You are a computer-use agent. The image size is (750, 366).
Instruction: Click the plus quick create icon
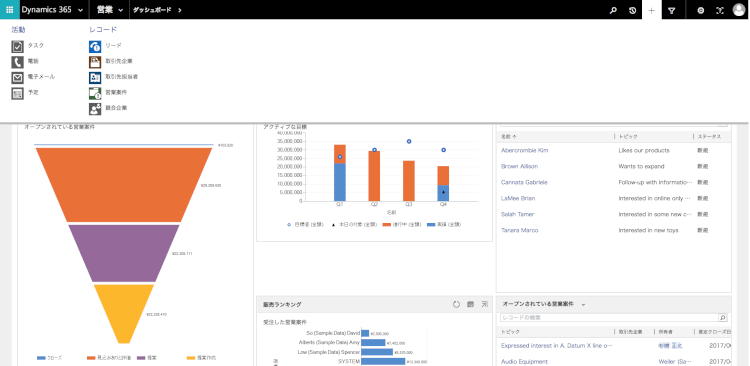651,10
